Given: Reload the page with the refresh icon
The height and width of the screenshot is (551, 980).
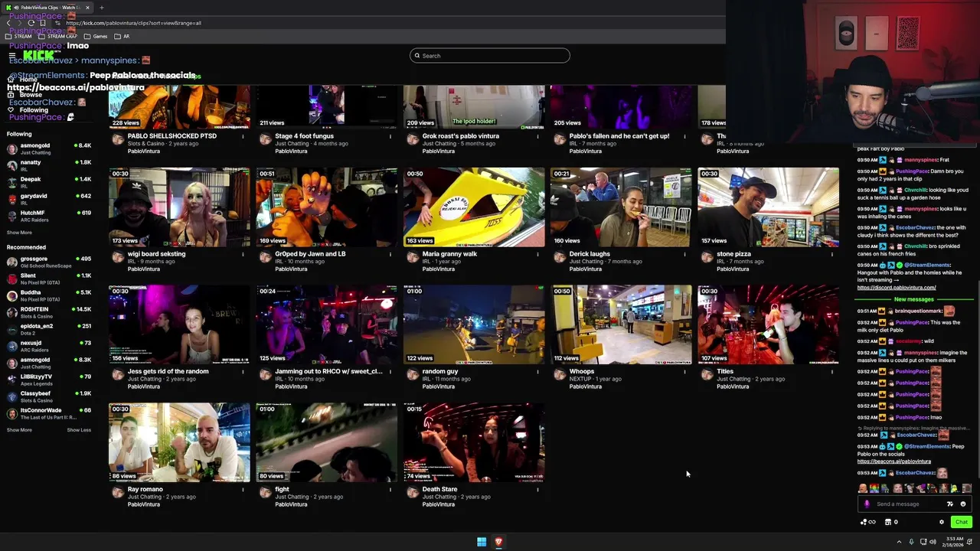Looking at the screenshot, I should click(x=31, y=23).
